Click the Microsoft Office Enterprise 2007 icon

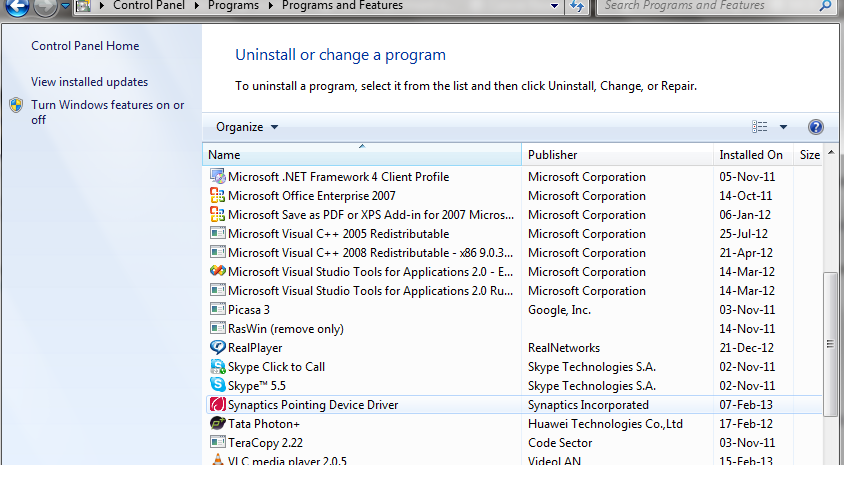pos(218,196)
